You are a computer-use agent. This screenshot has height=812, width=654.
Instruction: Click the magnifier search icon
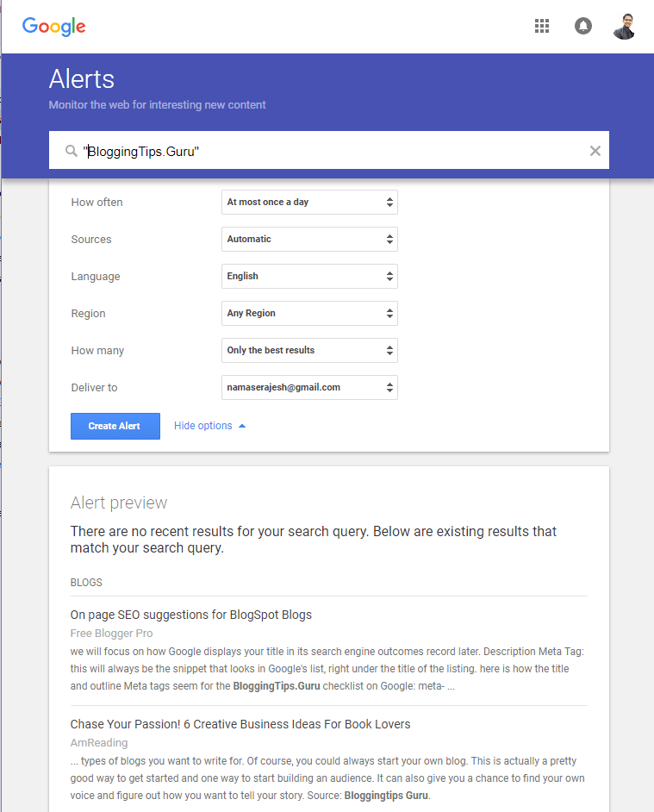click(x=71, y=151)
